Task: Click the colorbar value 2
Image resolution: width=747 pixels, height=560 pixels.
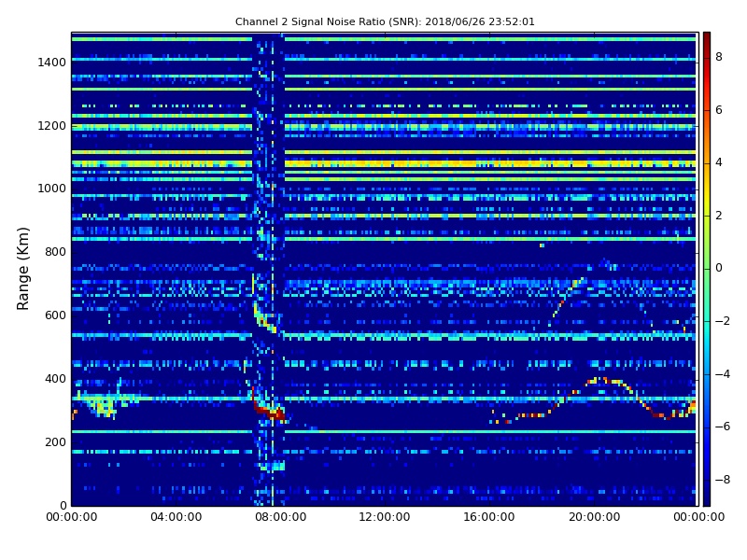Action: coord(719,216)
